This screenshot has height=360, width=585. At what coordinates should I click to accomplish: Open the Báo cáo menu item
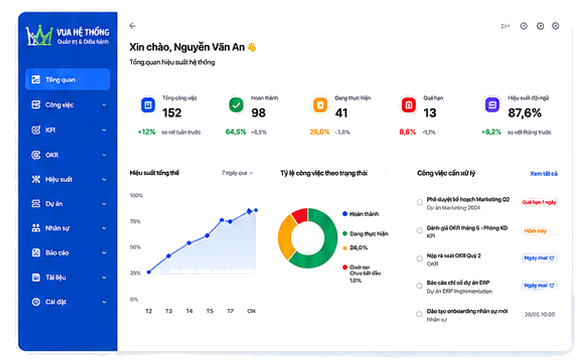[x=68, y=253]
